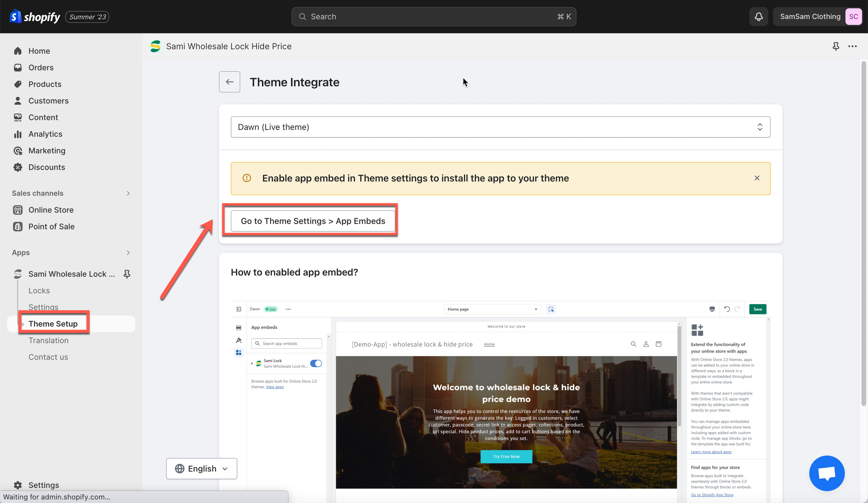Open the Locks sub-item

coord(39,291)
